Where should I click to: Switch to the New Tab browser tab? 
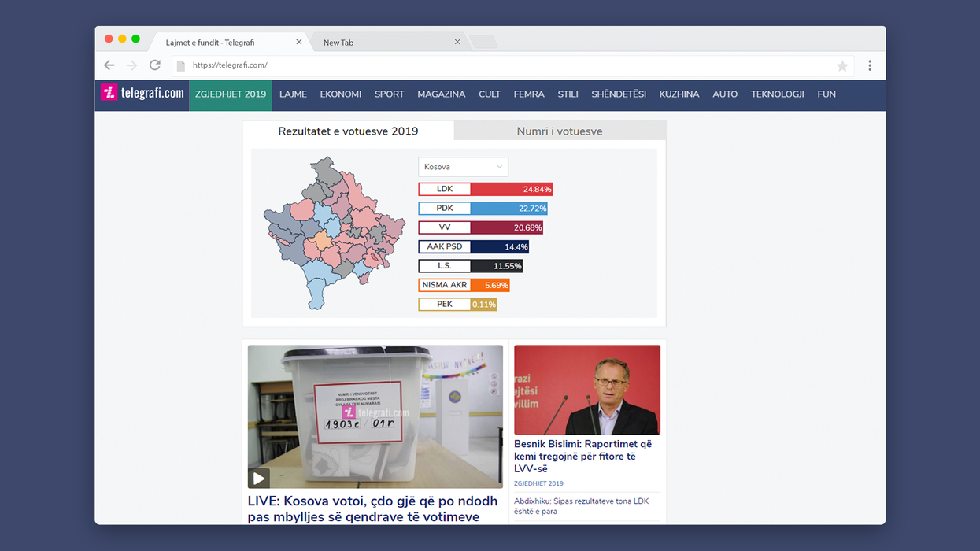(x=338, y=42)
